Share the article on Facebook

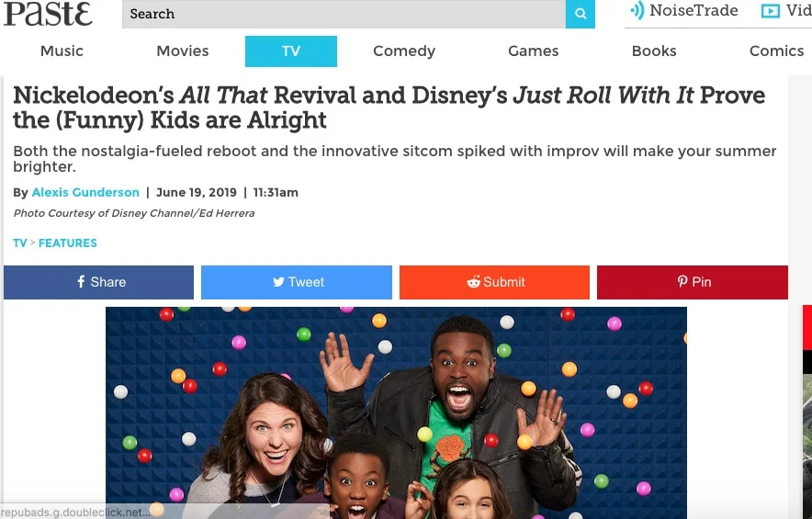click(x=98, y=282)
